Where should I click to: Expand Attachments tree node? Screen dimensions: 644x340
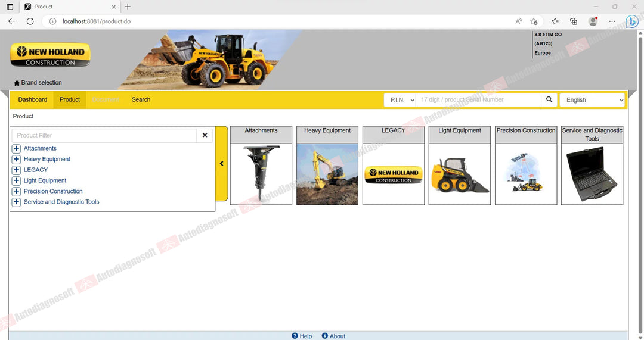click(17, 148)
